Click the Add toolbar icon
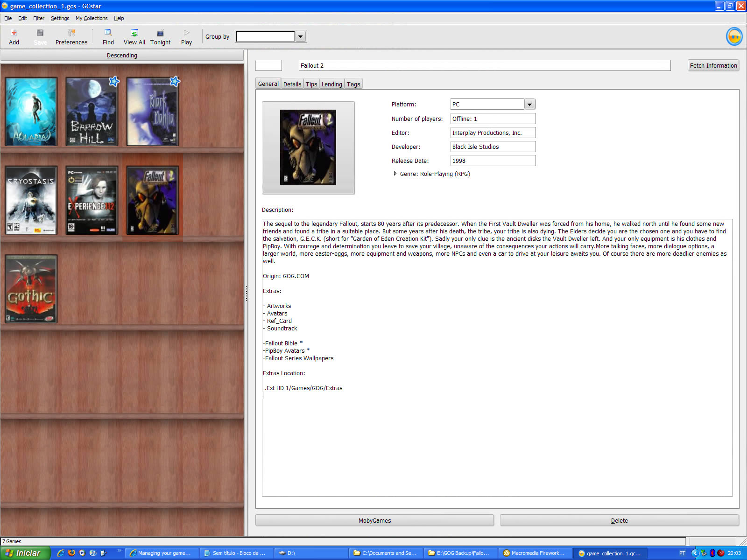747x560 pixels. tap(14, 36)
